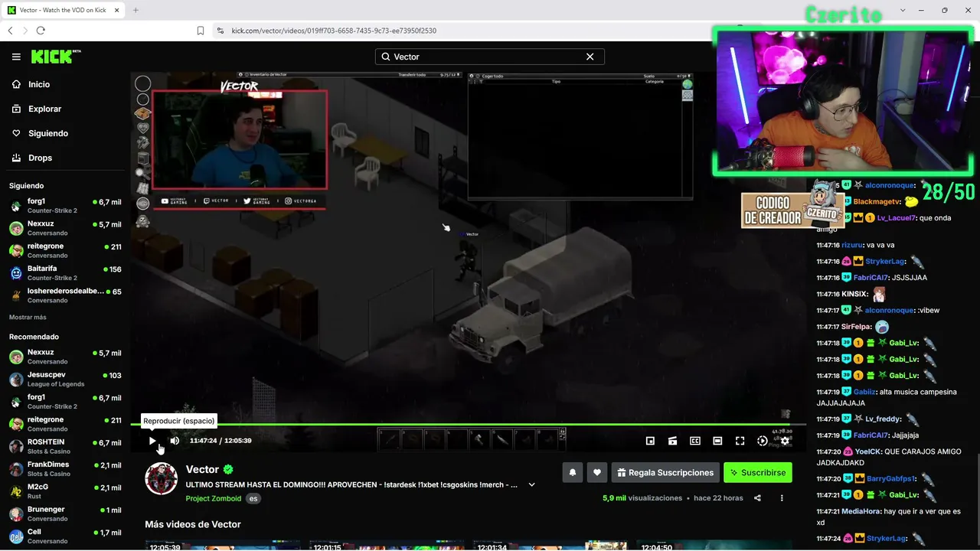
Task: Open a new browser tab
Action: pyautogui.click(x=136, y=10)
